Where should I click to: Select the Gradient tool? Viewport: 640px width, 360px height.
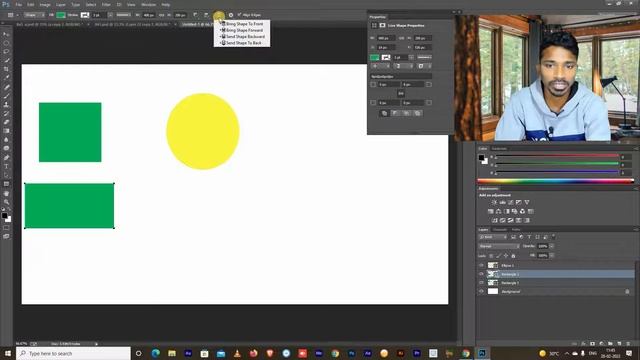tap(6, 131)
